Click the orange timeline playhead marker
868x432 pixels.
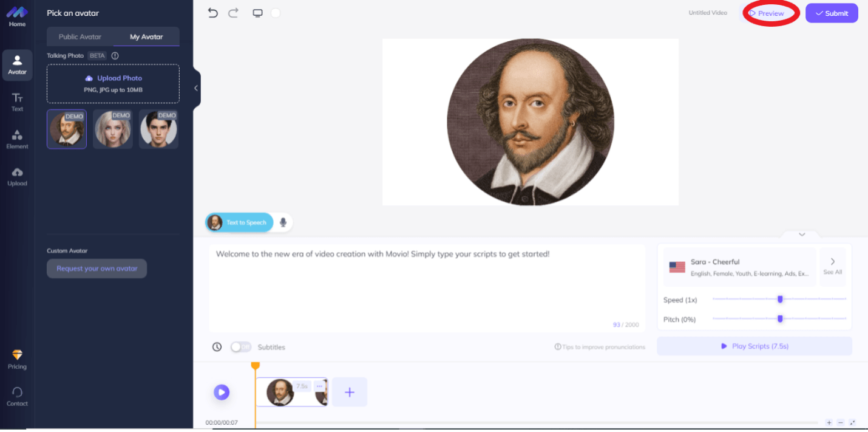256,365
